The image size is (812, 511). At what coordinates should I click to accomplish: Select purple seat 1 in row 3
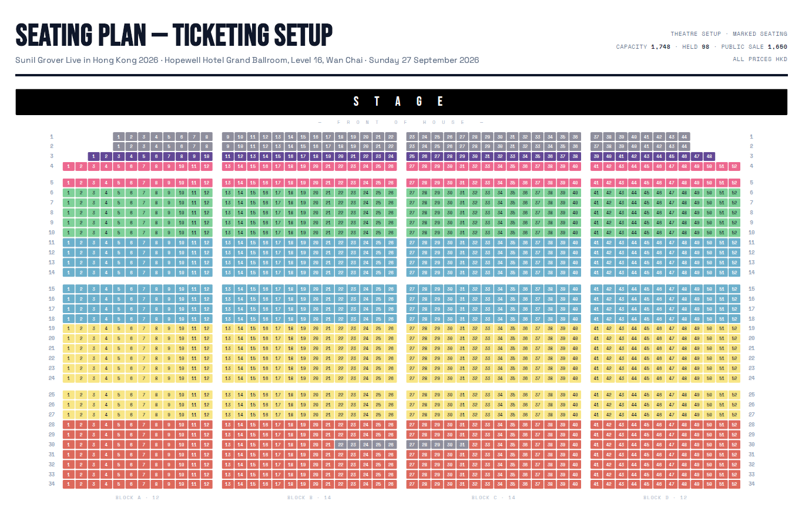(x=93, y=156)
